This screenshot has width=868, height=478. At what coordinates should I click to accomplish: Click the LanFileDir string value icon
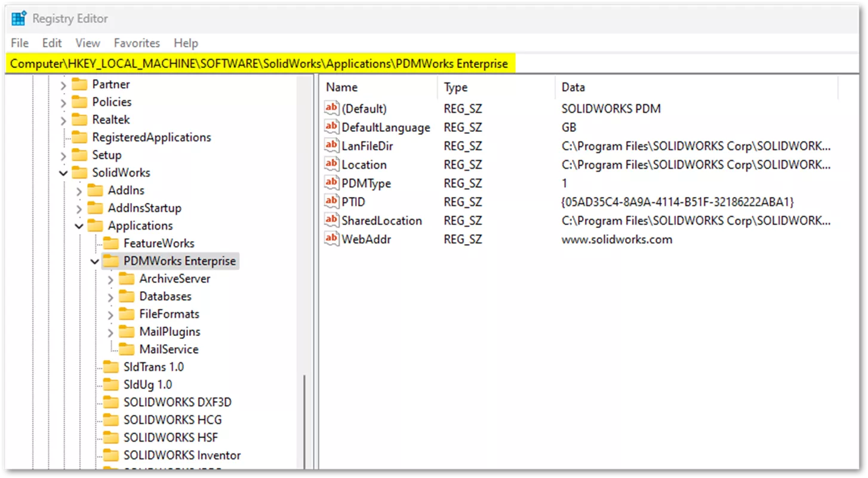tap(331, 146)
